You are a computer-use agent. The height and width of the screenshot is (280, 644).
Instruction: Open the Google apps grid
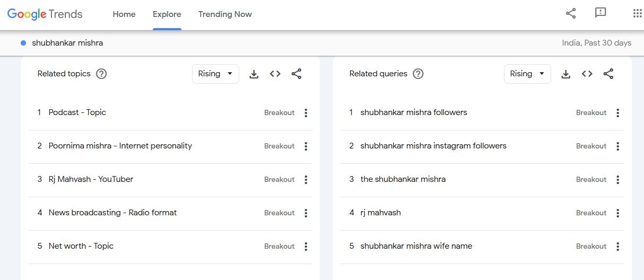(x=637, y=14)
